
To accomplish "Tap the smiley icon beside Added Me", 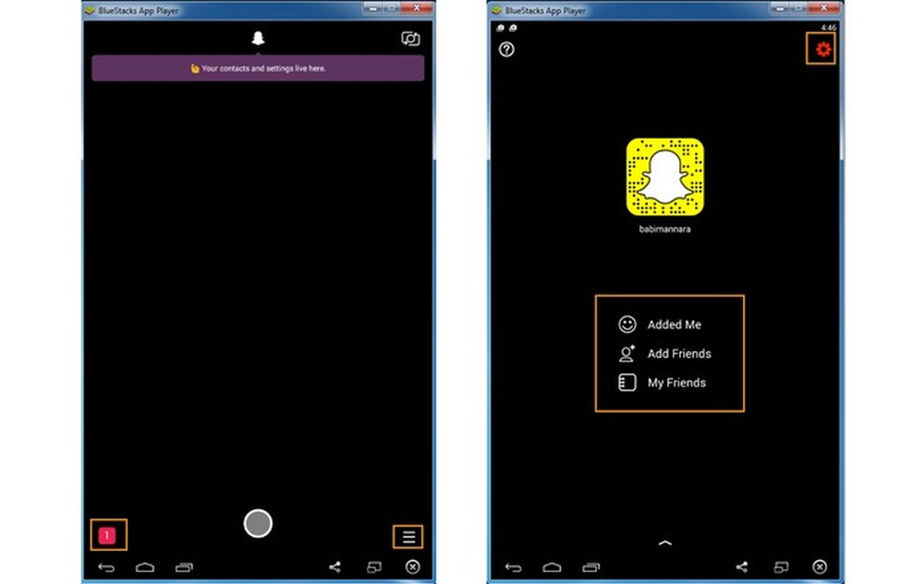I will pyautogui.click(x=627, y=323).
